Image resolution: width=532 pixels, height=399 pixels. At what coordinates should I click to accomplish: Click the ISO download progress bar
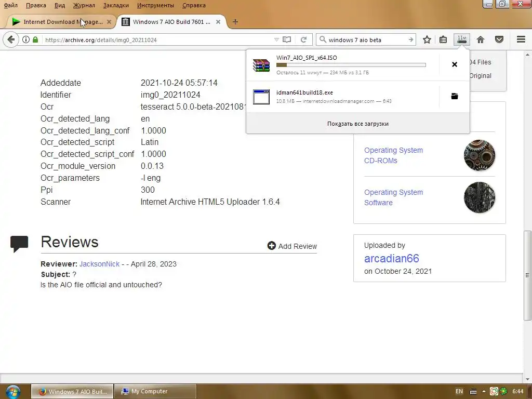pos(351,65)
